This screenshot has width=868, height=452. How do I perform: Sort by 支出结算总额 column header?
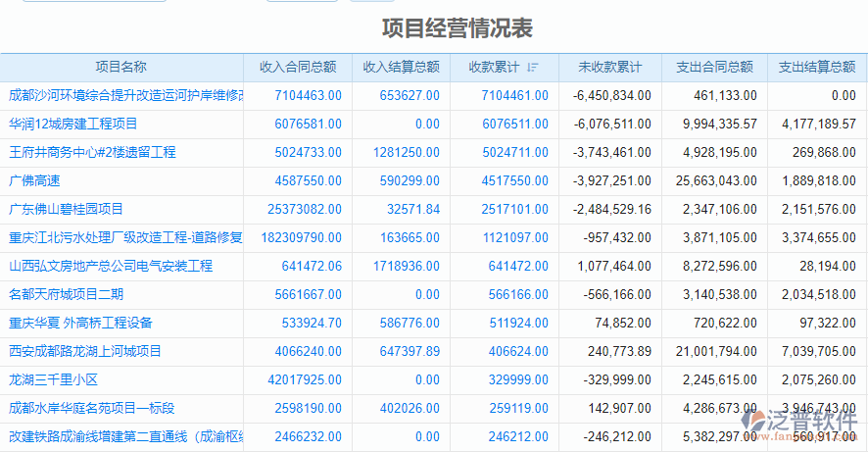[818, 67]
